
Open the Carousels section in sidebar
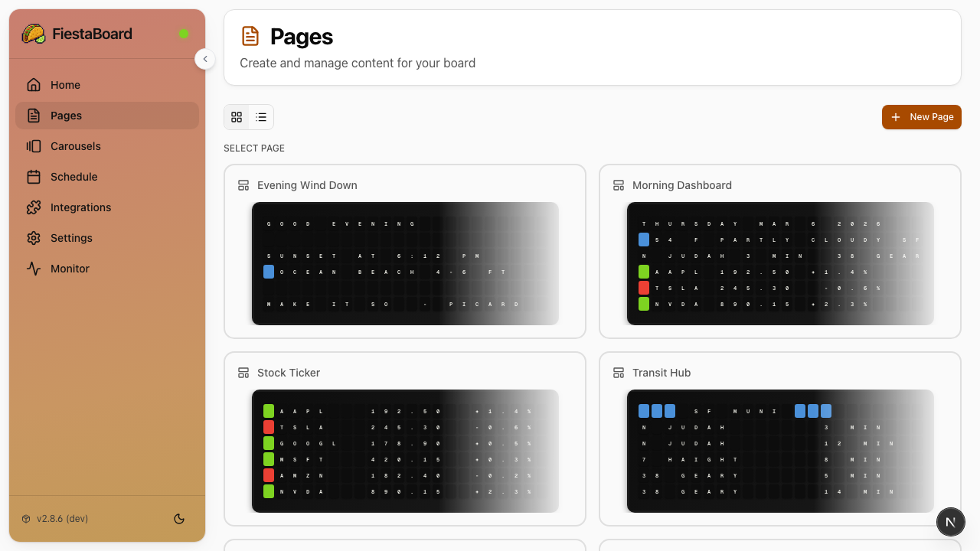click(76, 146)
